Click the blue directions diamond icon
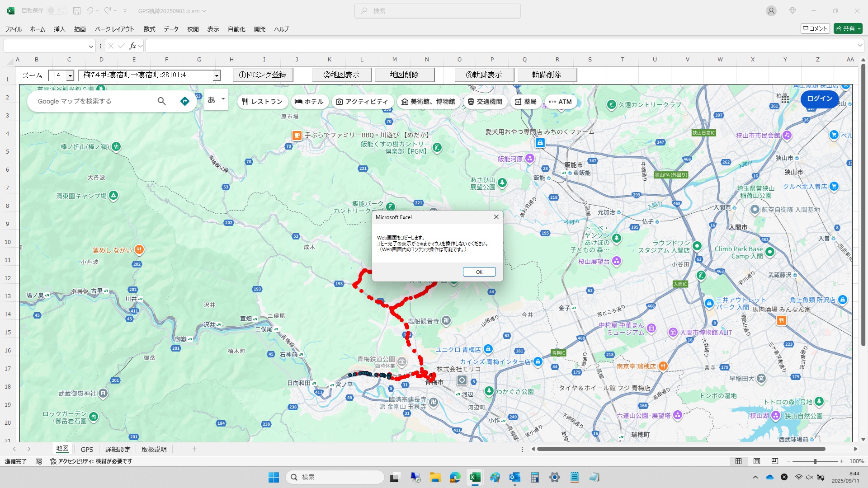 click(184, 101)
